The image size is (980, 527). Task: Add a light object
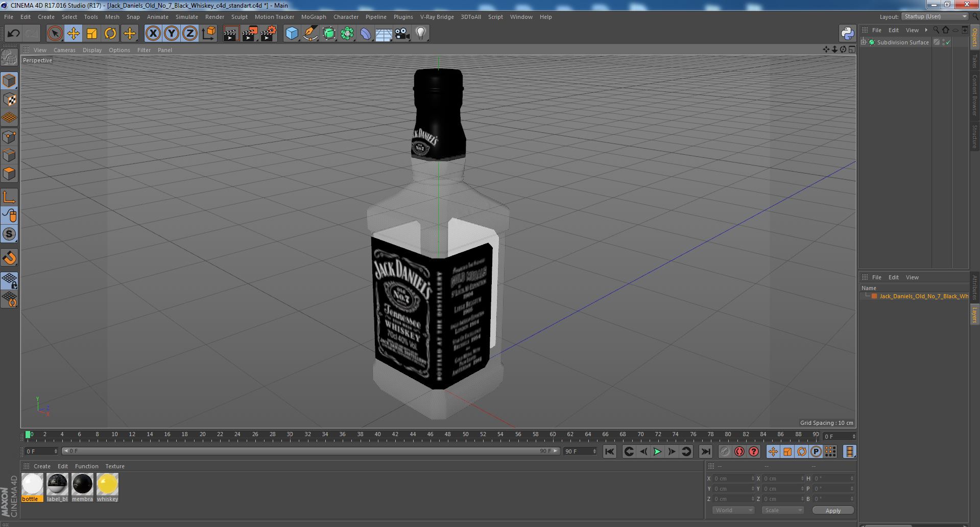click(x=420, y=34)
